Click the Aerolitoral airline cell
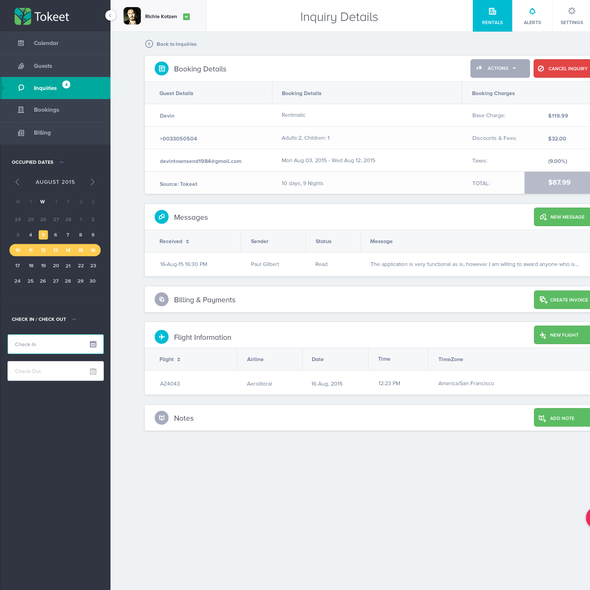Screen dimensions: 590x590 pyautogui.click(x=259, y=384)
